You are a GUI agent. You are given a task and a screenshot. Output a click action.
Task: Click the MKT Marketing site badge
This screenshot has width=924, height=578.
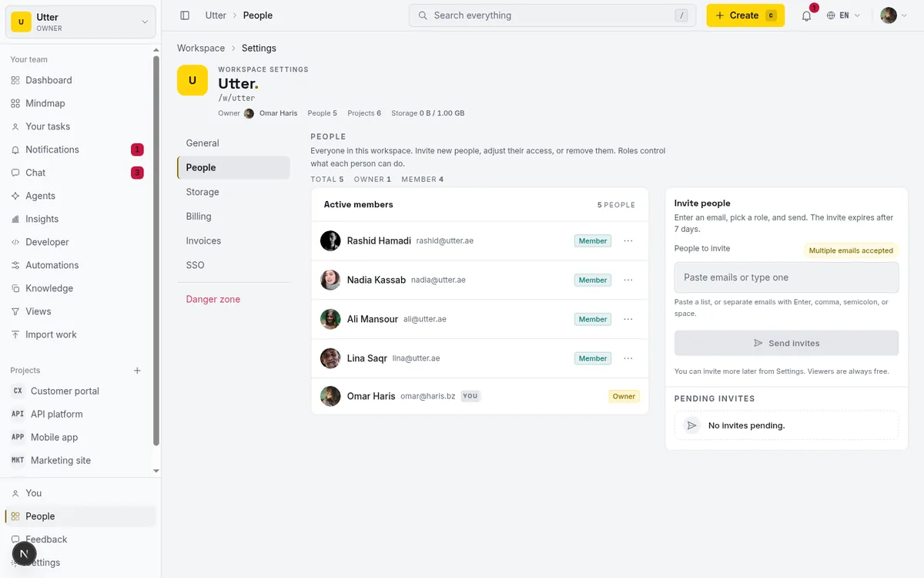coord(18,460)
